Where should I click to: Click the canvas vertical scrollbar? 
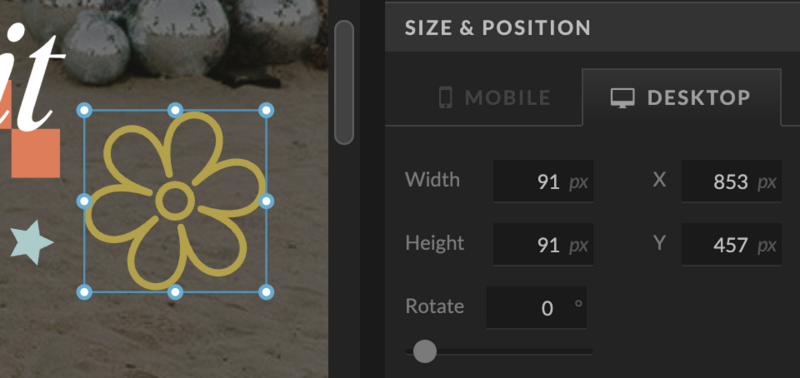[x=344, y=82]
